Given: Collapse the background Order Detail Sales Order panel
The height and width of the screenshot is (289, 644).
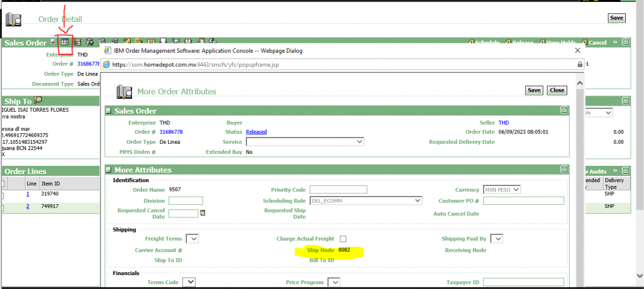Looking at the screenshot, I should point(626,42).
